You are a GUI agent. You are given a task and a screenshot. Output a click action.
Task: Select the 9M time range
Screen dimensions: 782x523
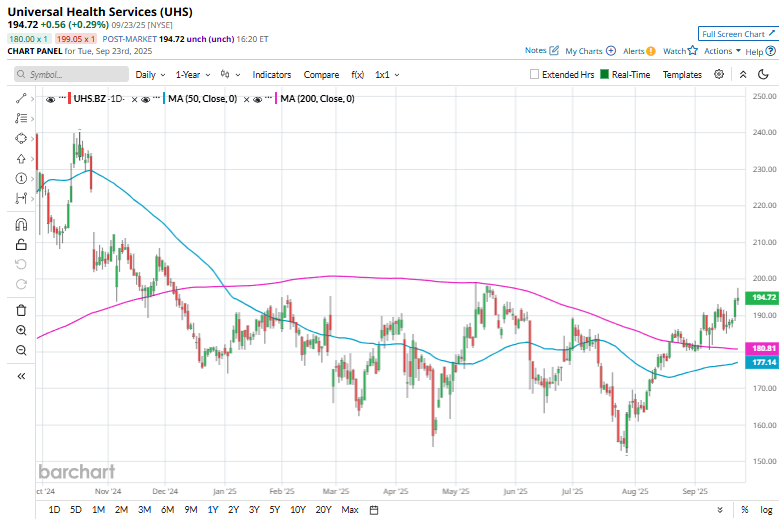pyautogui.click(x=191, y=510)
